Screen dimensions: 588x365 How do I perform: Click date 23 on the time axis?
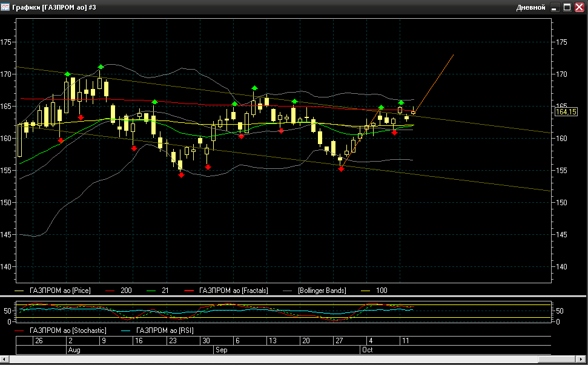(x=173, y=341)
